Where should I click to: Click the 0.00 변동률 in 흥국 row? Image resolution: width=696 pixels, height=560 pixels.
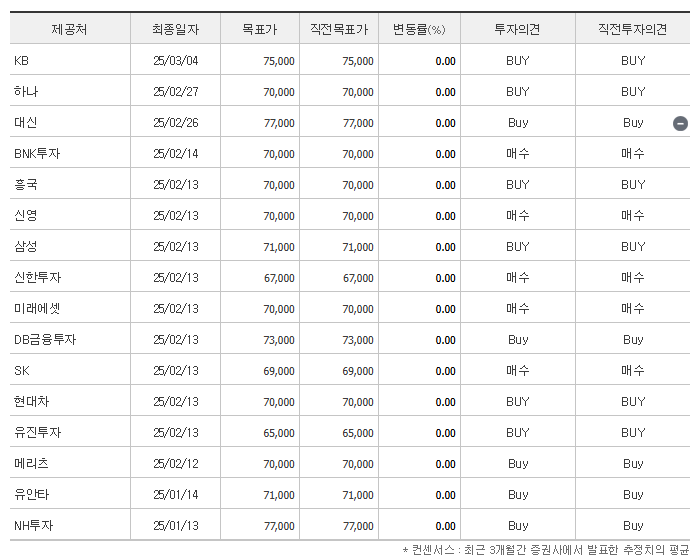pyautogui.click(x=446, y=185)
